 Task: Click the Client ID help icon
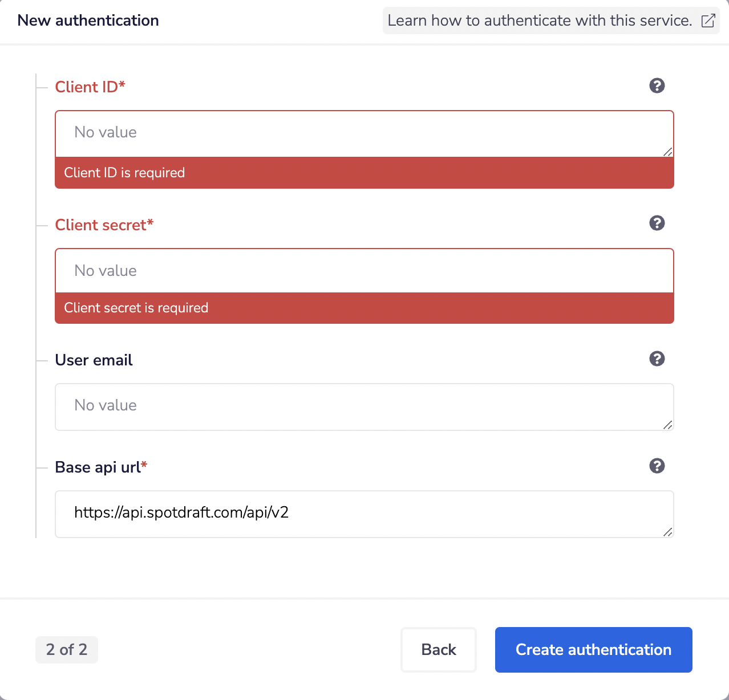click(x=657, y=86)
